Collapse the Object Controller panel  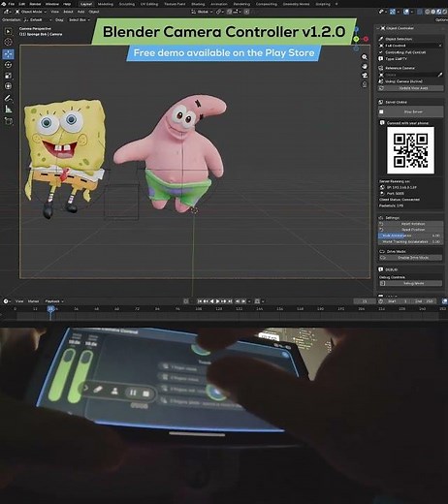pos(377,28)
